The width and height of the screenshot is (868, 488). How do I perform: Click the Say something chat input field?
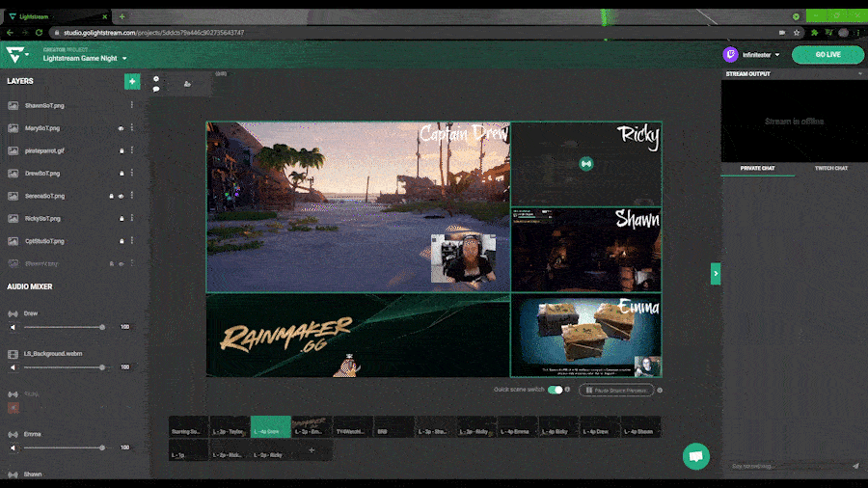[789, 467]
